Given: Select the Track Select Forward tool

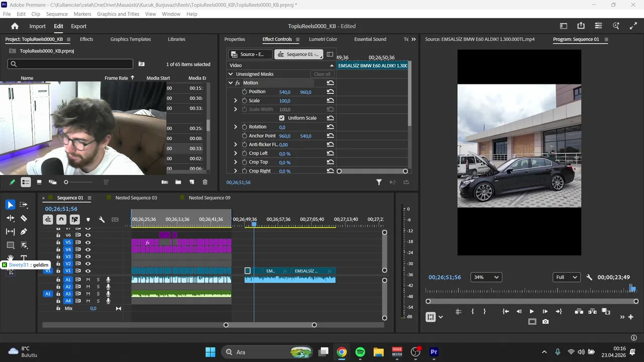Looking at the screenshot, I should coord(24,205).
